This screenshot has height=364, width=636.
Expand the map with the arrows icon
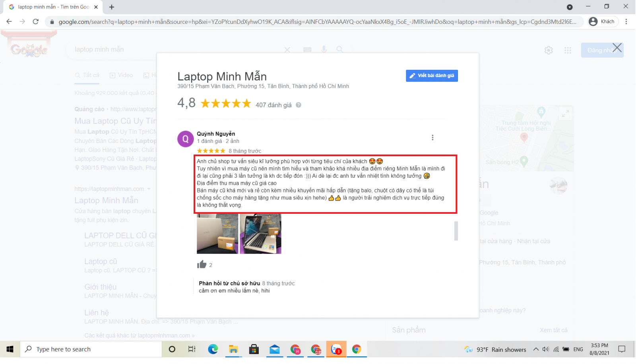click(x=565, y=114)
